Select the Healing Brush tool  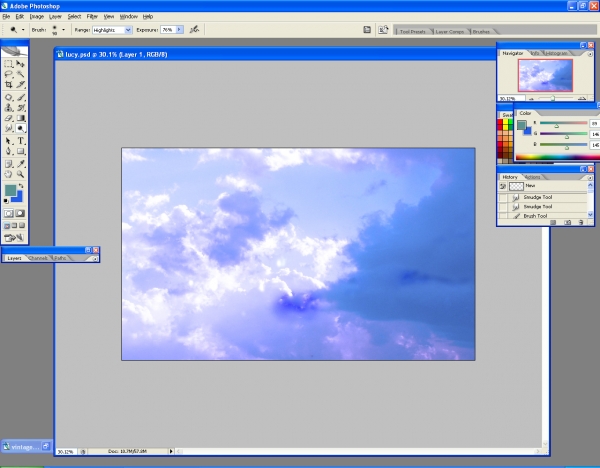tap(8, 97)
